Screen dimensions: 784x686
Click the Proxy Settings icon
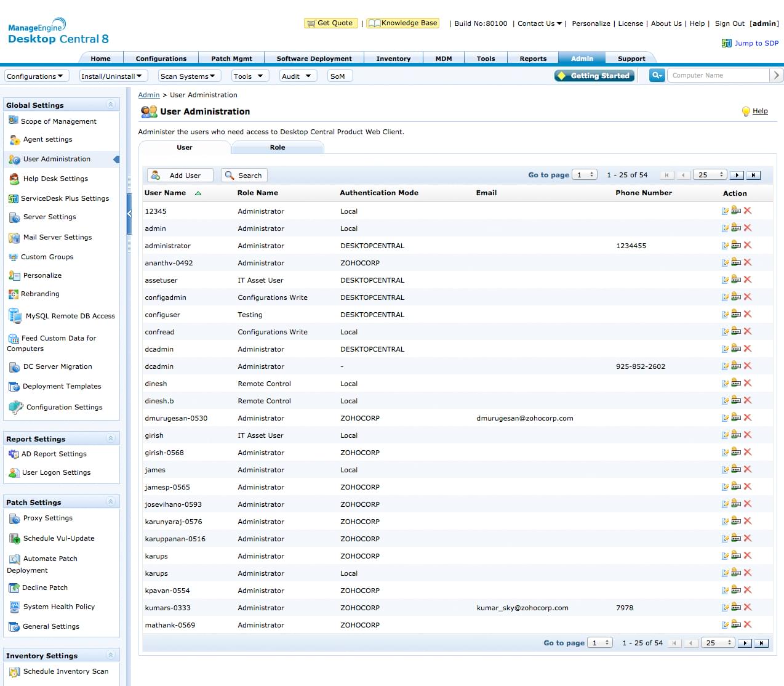(15, 519)
